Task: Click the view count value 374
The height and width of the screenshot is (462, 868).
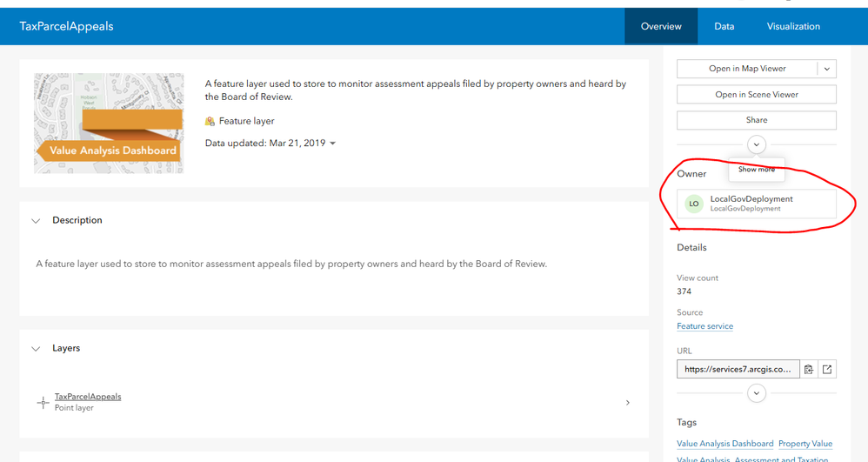Action: tap(684, 291)
